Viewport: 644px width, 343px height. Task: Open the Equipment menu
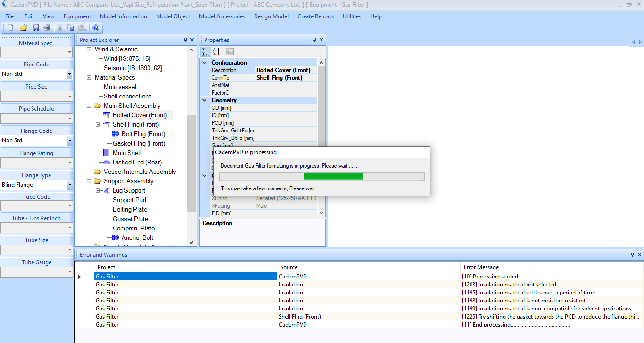click(77, 16)
